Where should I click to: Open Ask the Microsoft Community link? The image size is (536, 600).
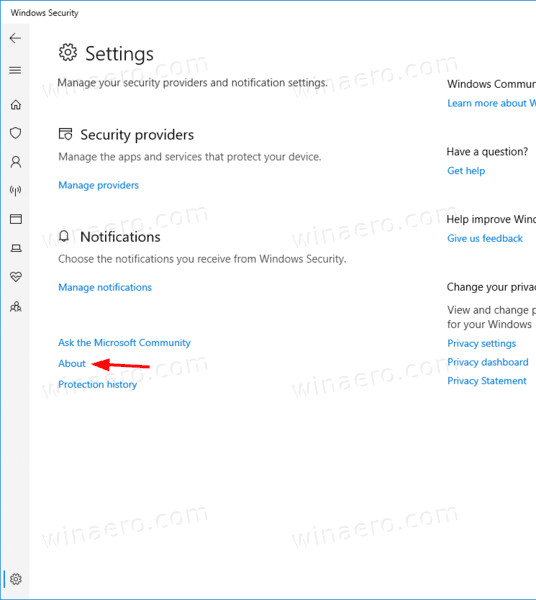124,342
